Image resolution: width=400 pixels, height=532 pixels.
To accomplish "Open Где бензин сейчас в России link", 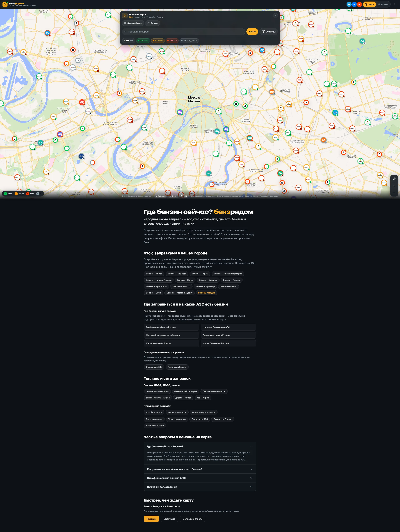I will point(172,327).
